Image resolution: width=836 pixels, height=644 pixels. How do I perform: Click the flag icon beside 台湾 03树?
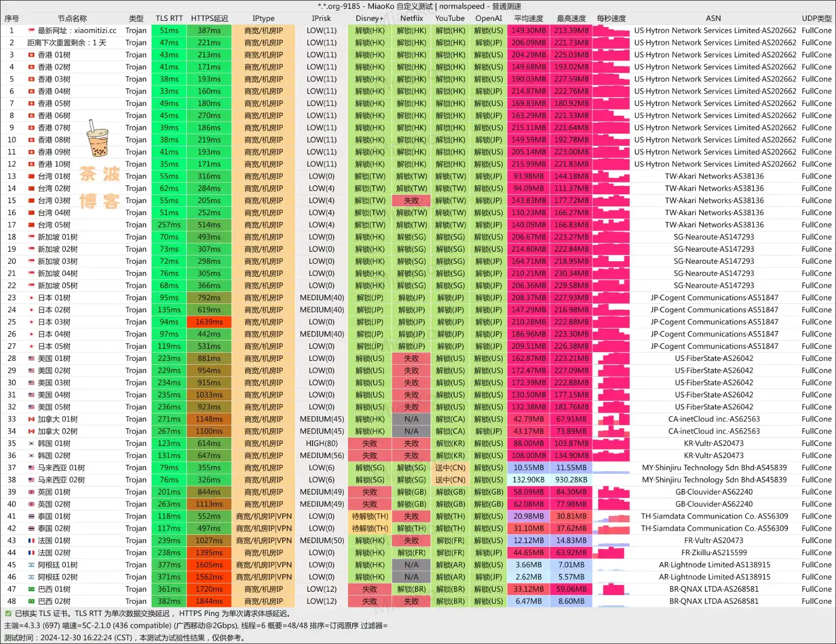[31, 201]
